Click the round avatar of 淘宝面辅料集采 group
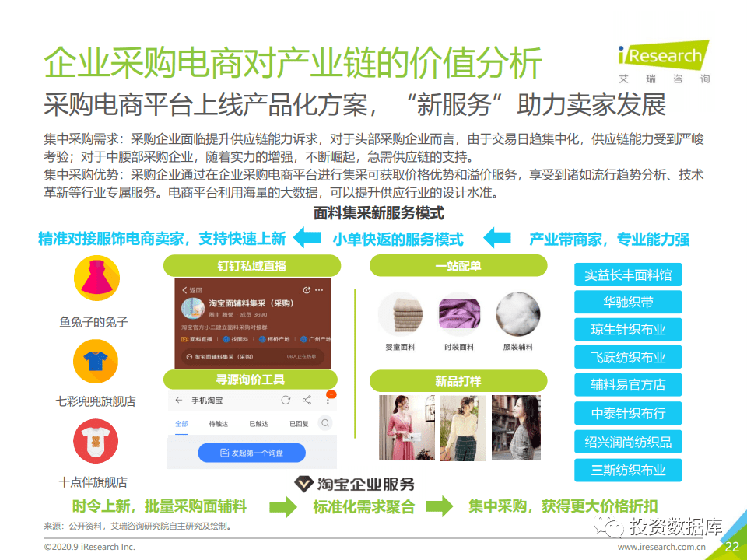This screenshot has height=560, width=747. 193,309
